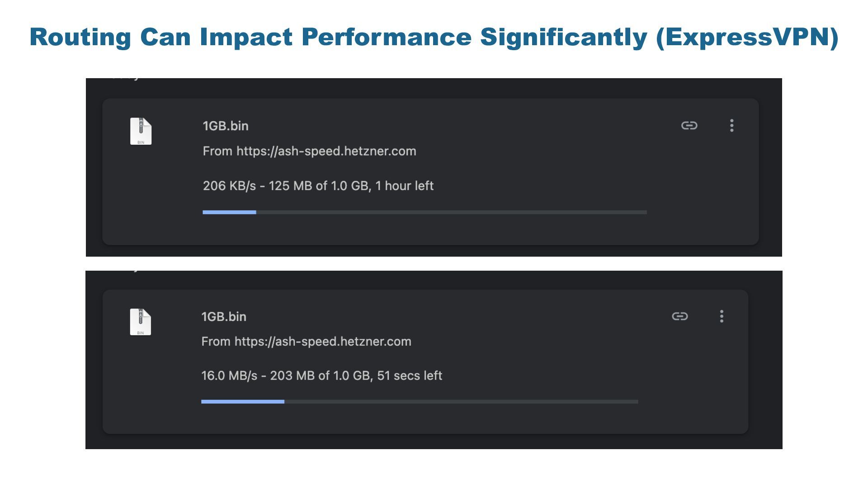Open more actions for the 206 KB/s download
The image size is (868, 488).
click(x=731, y=126)
